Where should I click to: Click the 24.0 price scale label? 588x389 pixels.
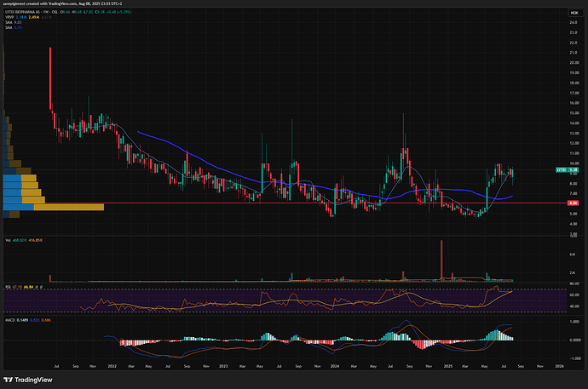(573, 22)
